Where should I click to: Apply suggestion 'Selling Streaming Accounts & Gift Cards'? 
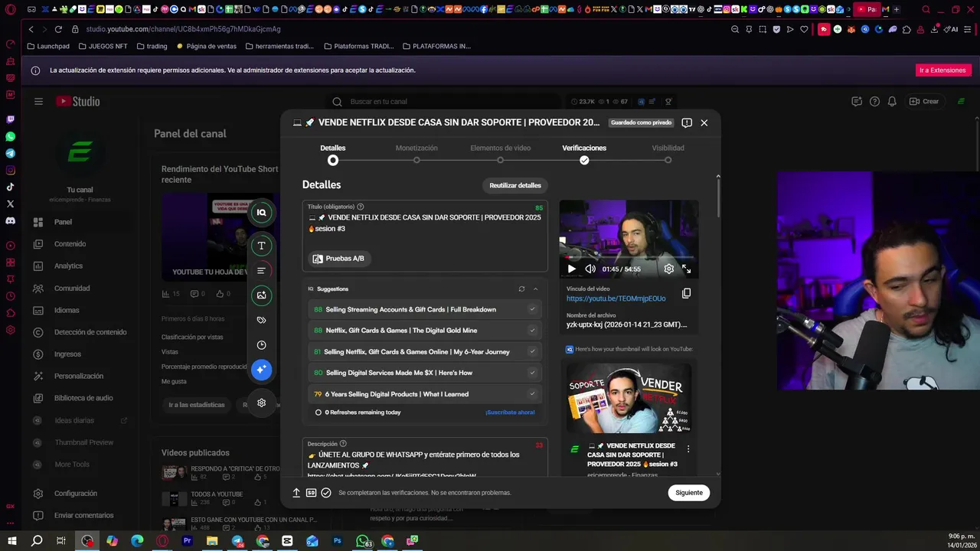pos(424,309)
